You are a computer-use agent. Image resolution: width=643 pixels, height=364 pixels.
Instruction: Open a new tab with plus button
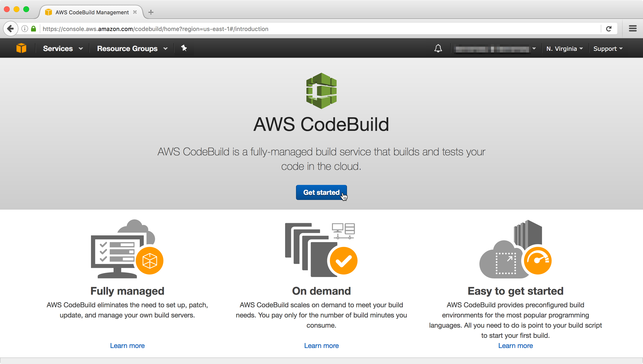click(x=151, y=12)
